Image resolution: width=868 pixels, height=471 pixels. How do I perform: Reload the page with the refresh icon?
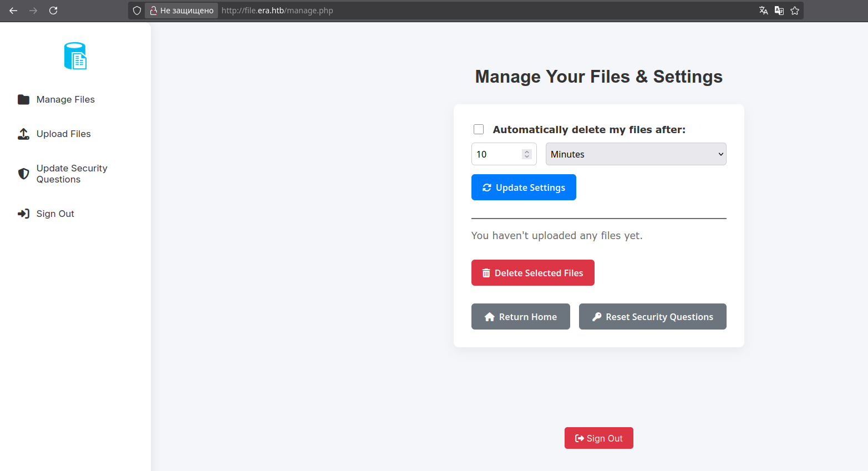point(53,10)
